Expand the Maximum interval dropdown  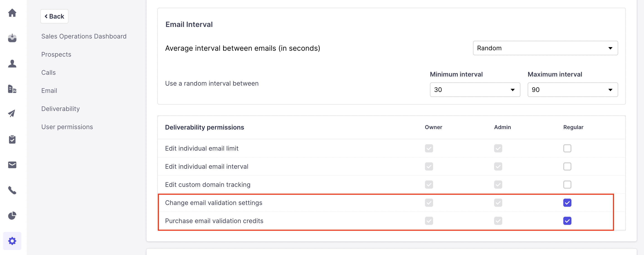(573, 90)
